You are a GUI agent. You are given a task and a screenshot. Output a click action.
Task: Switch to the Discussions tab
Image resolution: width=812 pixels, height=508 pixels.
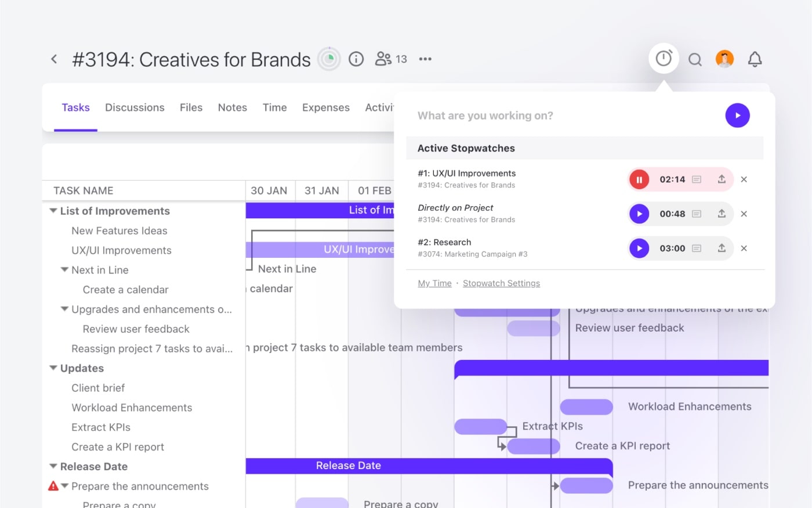point(135,107)
